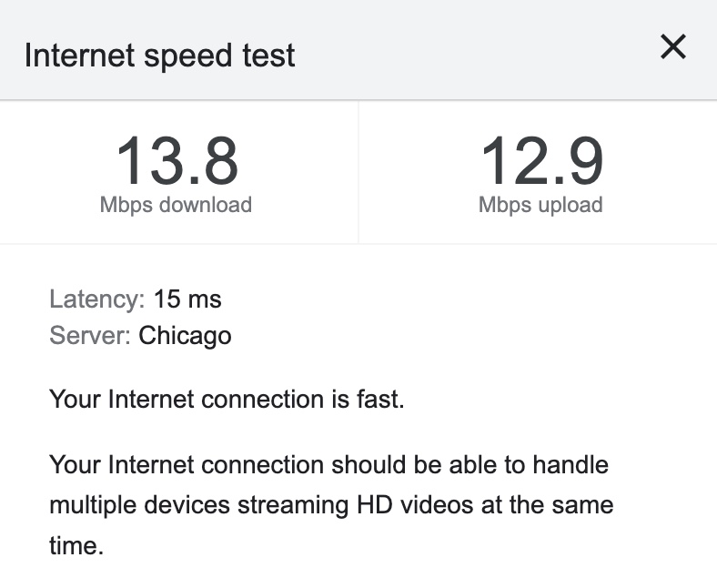Screen dimensions: 717x588
Task: Close the Internet speed test dialog
Action: click(672, 47)
